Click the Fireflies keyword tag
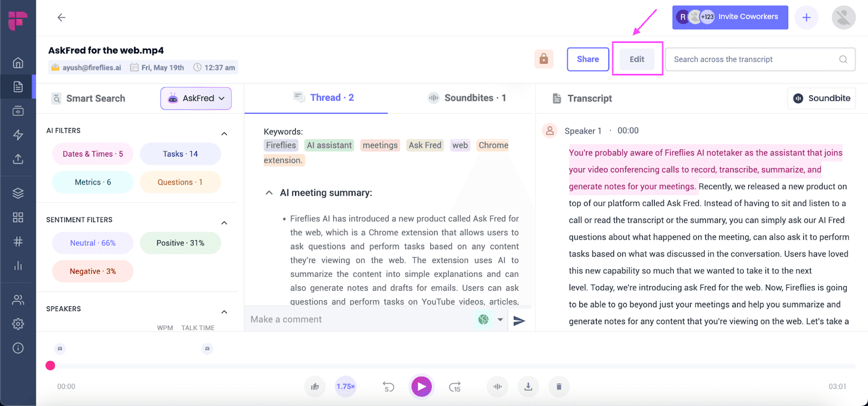The width and height of the screenshot is (868, 406). tap(281, 145)
